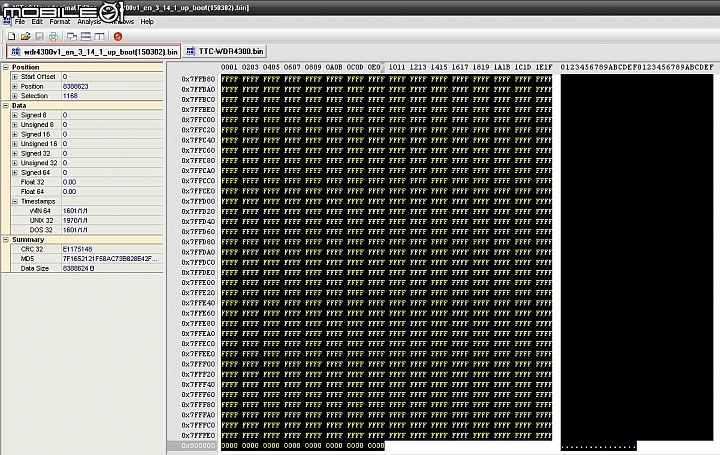Click the CRC 32 value E1175148
Screen dimensions: 720x455
click(x=77, y=249)
